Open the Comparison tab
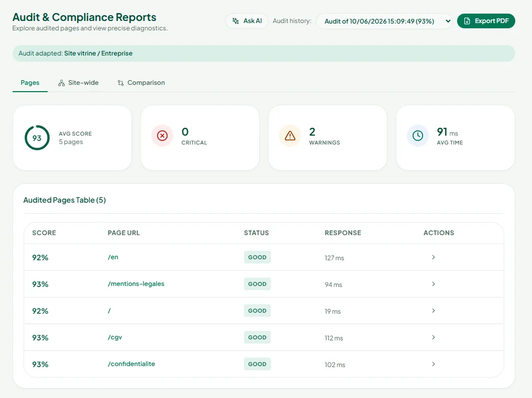Image resolution: width=532 pixels, height=398 pixels. [x=141, y=83]
